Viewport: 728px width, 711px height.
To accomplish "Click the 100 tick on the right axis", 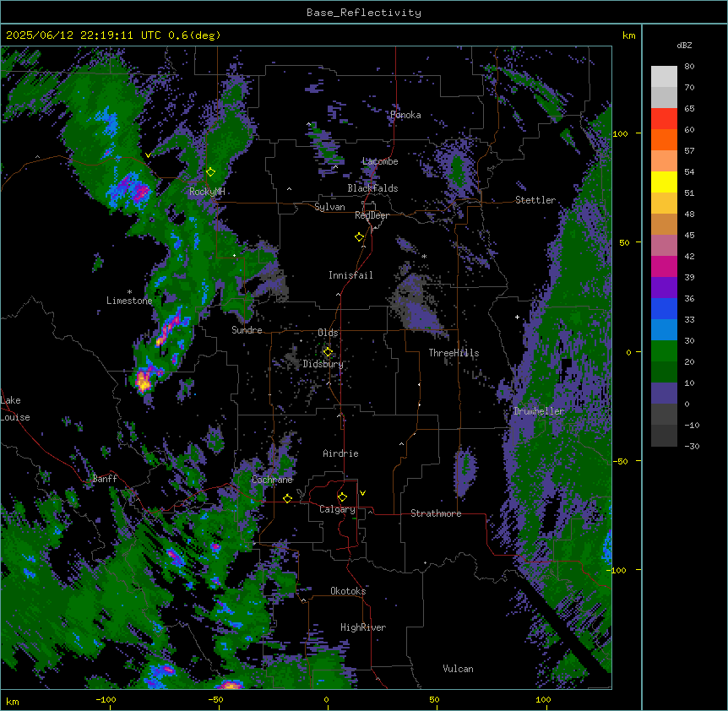I will [x=620, y=133].
